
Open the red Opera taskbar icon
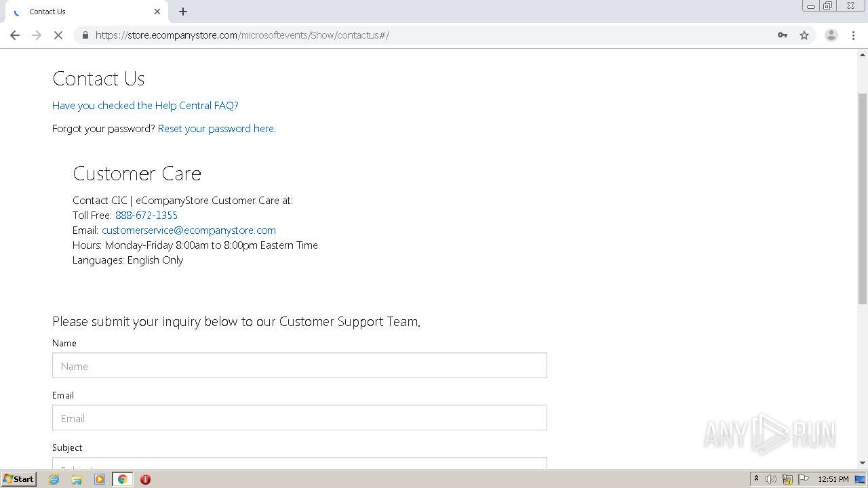coord(145,479)
